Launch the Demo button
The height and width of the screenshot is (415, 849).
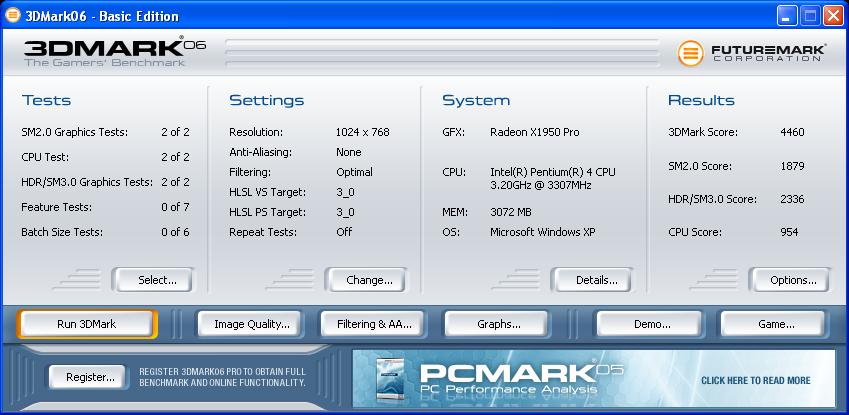[x=652, y=324]
